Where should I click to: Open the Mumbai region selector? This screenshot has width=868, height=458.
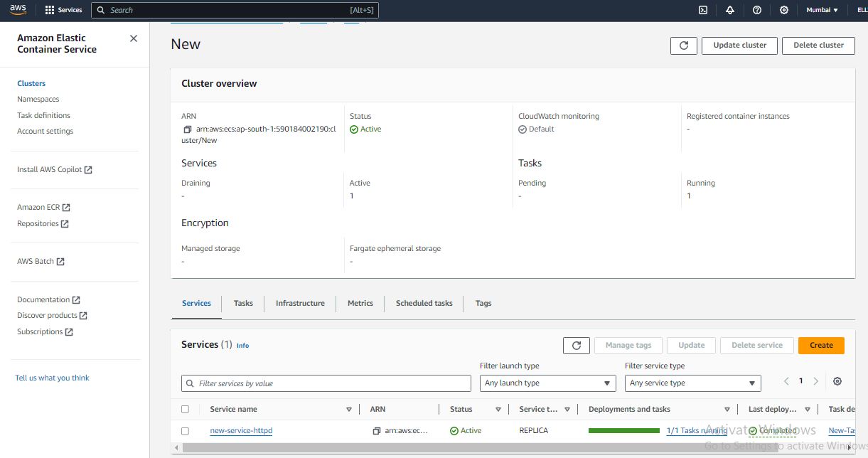[x=821, y=10]
